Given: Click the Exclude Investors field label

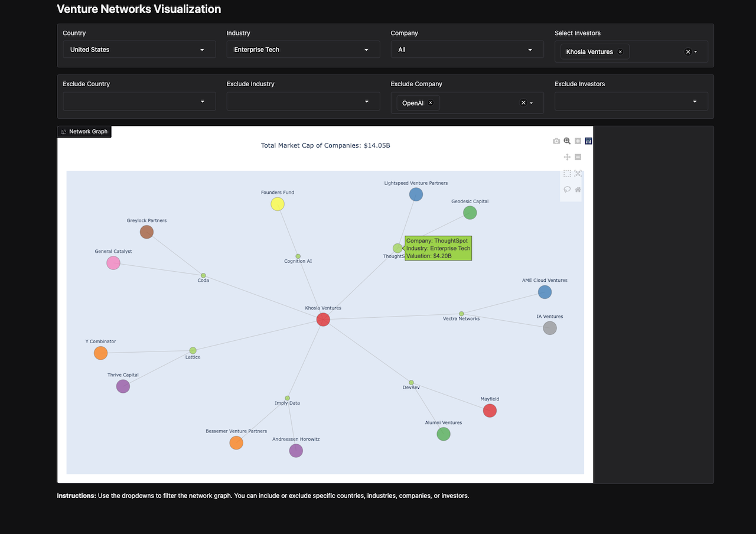Looking at the screenshot, I should coord(580,84).
